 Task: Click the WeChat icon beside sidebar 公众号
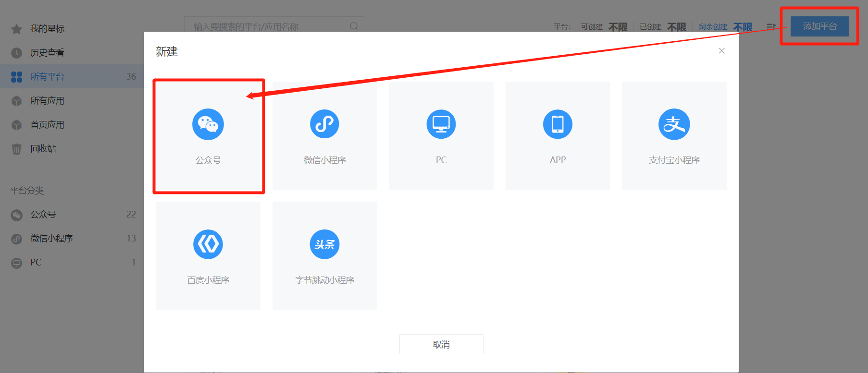tap(16, 215)
